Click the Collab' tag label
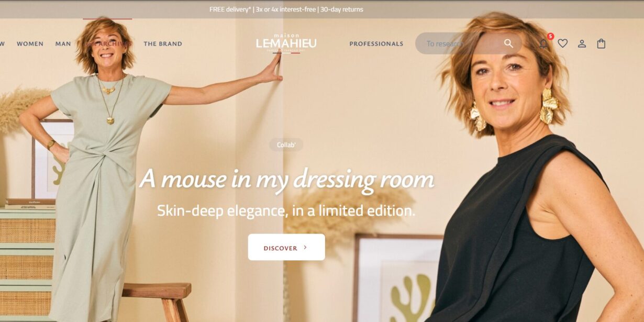This screenshot has width=644, height=322. pos(286,145)
